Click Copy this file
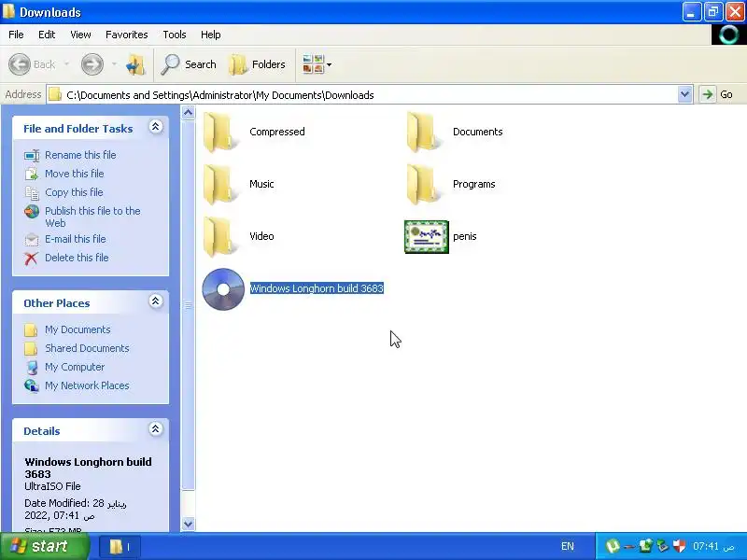The image size is (747, 560). click(x=74, y=192)
